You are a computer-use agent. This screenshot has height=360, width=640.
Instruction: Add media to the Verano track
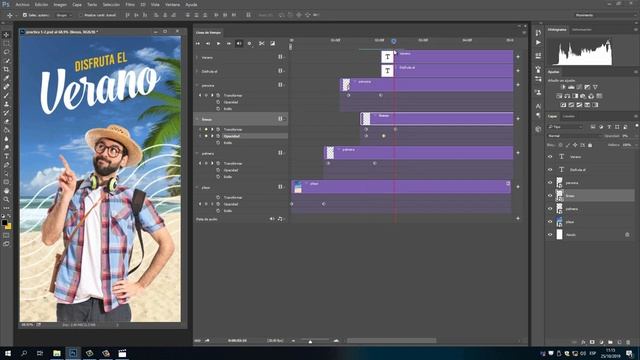pos(518,57)
